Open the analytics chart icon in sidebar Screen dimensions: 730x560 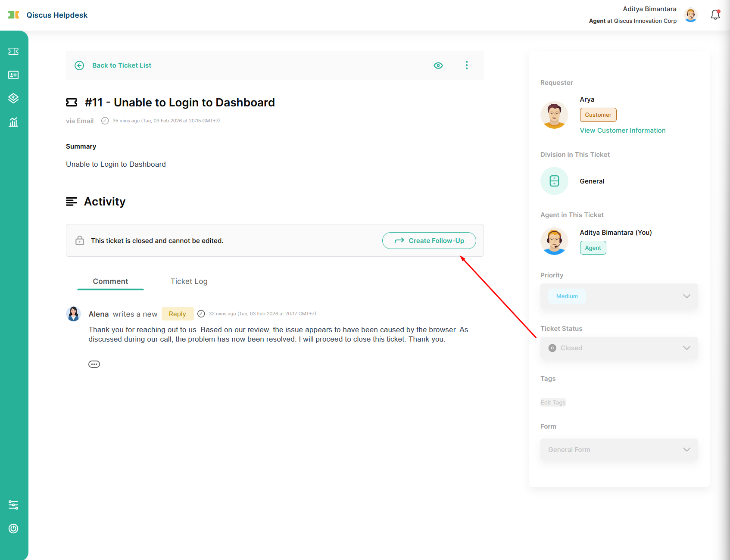(x=13, y=122)
